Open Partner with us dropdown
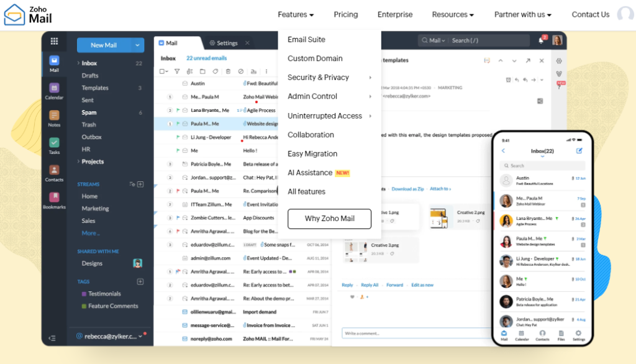636x364 pixels. [522, 15]
